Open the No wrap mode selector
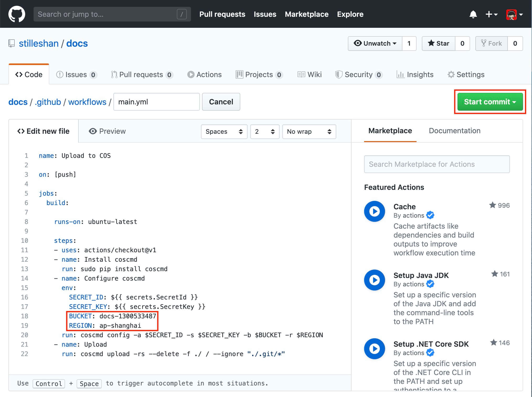The width and height of the screenshot is (532, 397). pyautogui.click(x=309, y=132)
